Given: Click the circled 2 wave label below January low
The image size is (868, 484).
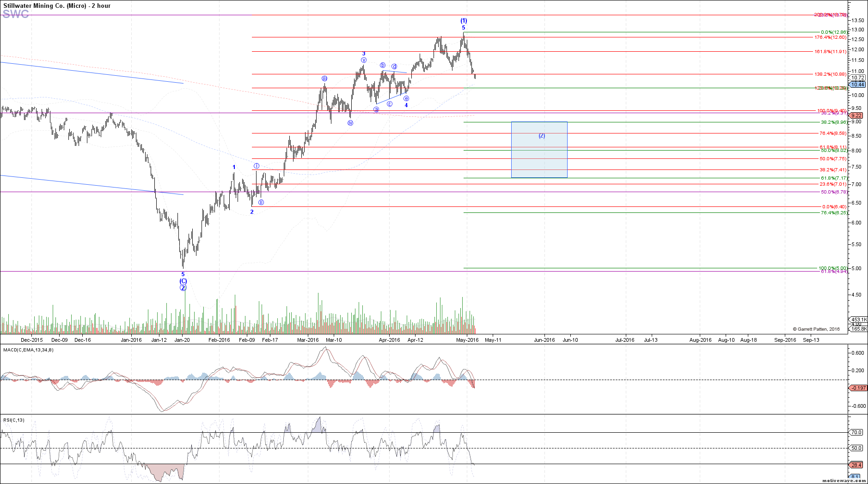Looking at the screenshot, I should click(x=183, y=288).
